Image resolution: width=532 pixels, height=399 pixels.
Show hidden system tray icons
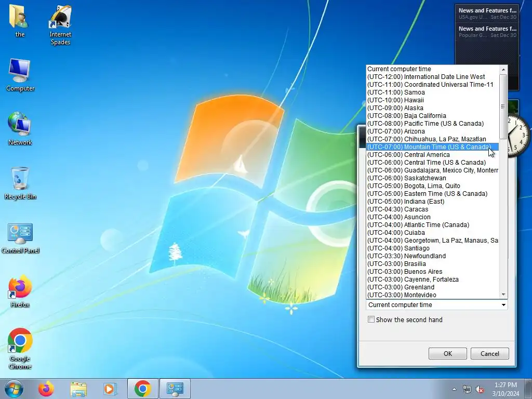pyautogui.click(x=454, y=389)
